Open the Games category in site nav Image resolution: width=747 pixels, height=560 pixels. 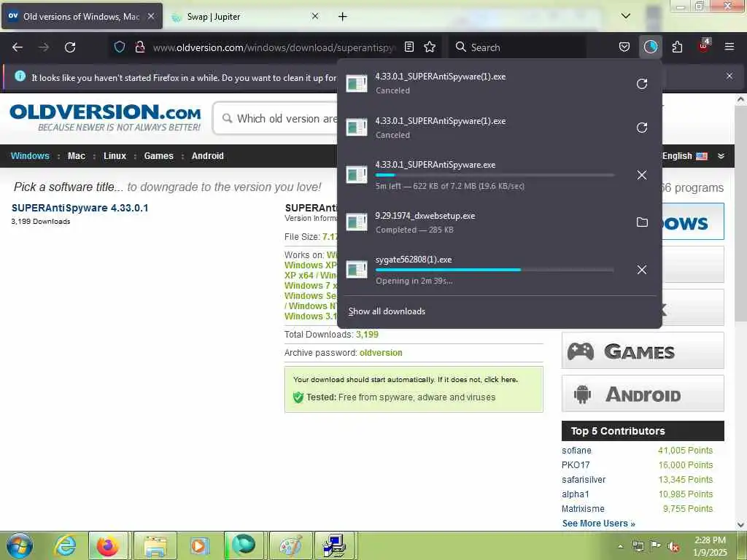(158, 156)
